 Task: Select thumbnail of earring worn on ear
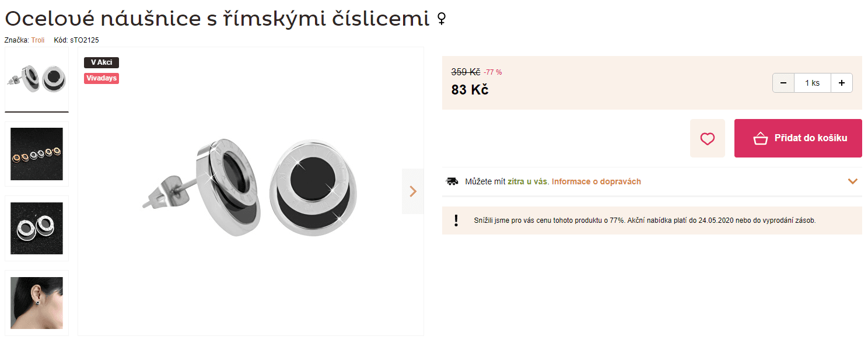click(x=37, y=302)
